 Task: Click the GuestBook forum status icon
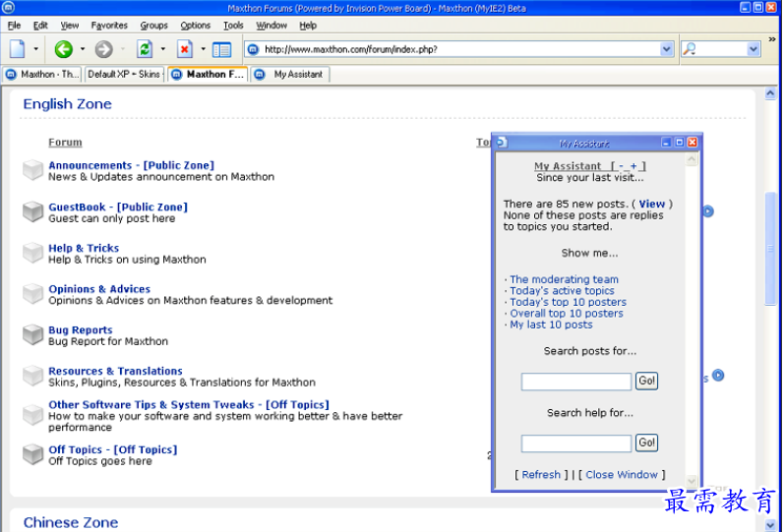[32, 211]
